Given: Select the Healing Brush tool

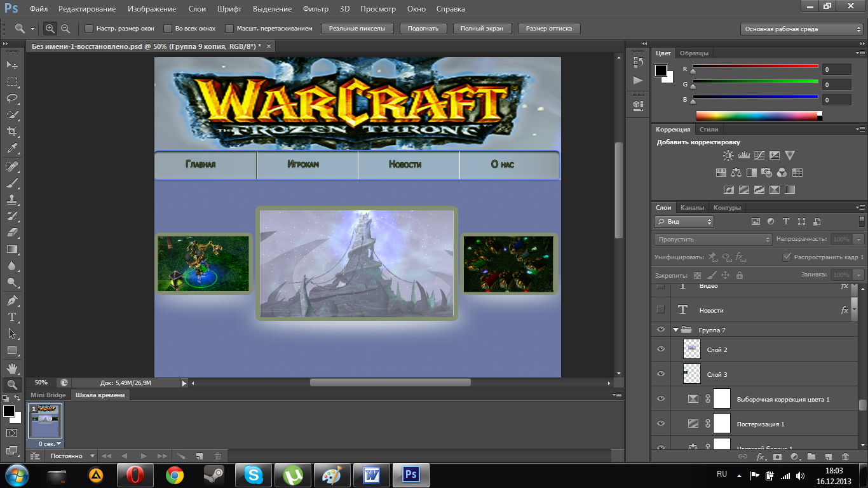Looking at the screenshot, I should (x=12, y=166).
